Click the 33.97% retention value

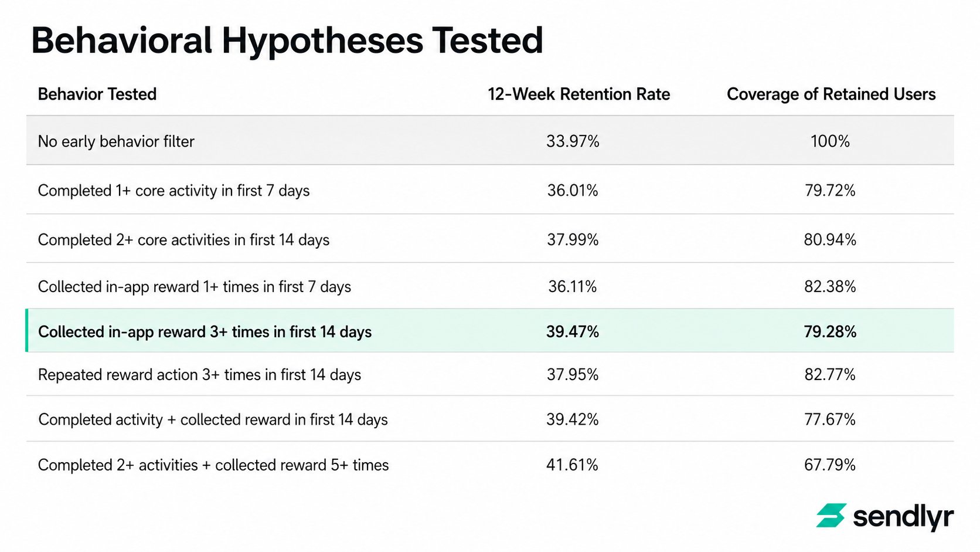(573, 141)
